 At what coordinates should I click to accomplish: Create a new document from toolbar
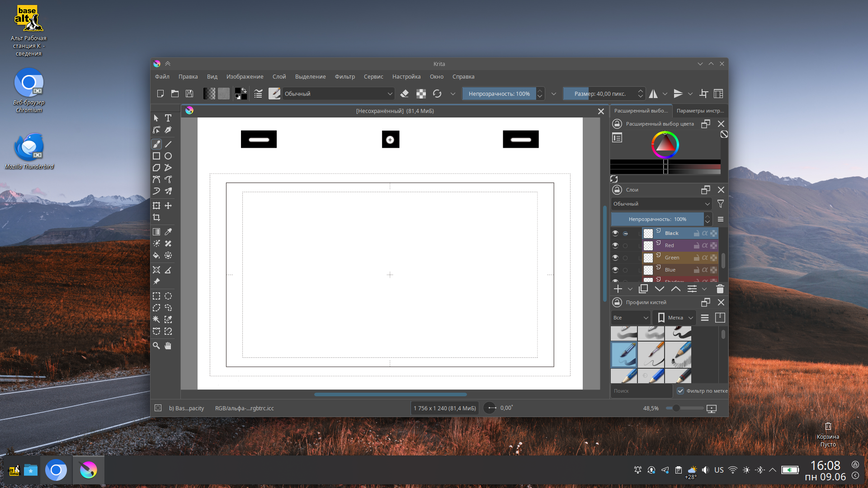point(160,94)
